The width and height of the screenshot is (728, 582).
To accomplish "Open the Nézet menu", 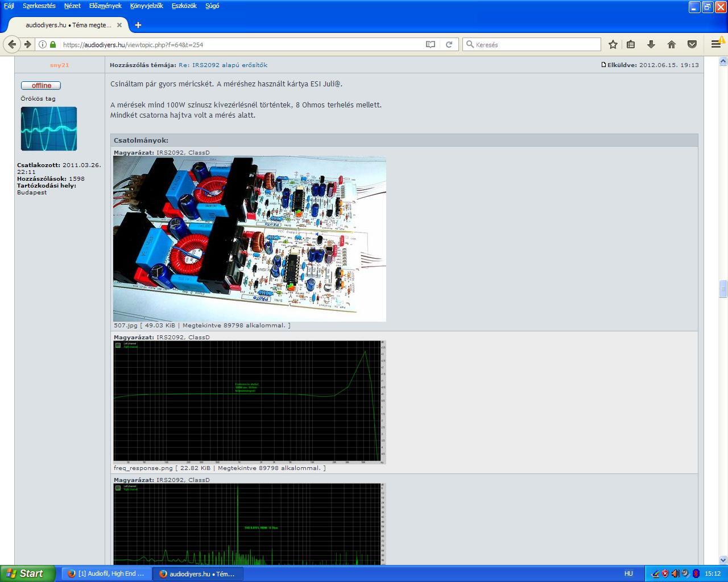I will pyautogui.click(x=72, y=6).
